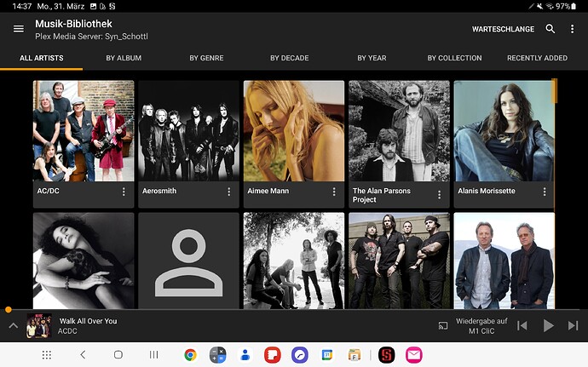588x367 pixels.
Task: Open three-dot menu for The Alan Parsons Project
Action: pyautogui.click(x=439, y=194)
